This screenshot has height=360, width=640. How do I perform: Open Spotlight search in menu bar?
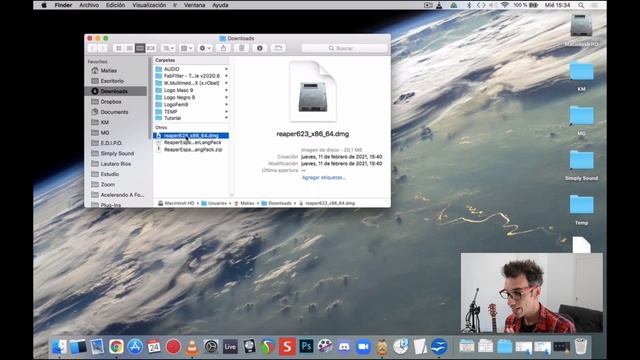581,5
